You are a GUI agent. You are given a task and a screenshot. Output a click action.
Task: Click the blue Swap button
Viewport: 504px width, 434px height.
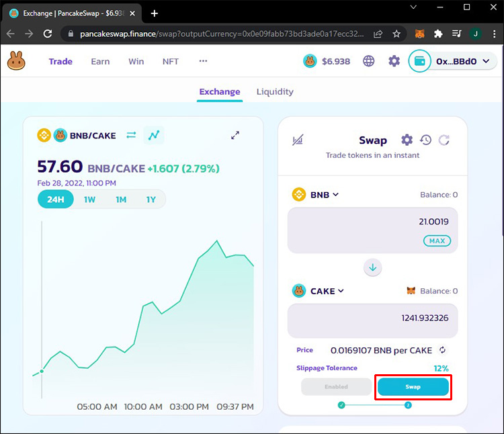tap(413, 387)
